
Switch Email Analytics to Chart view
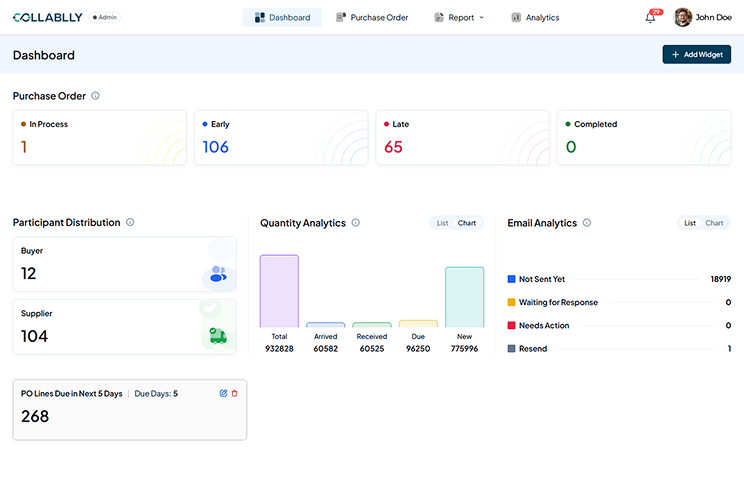pyautogui.click(x=714, y=223)
